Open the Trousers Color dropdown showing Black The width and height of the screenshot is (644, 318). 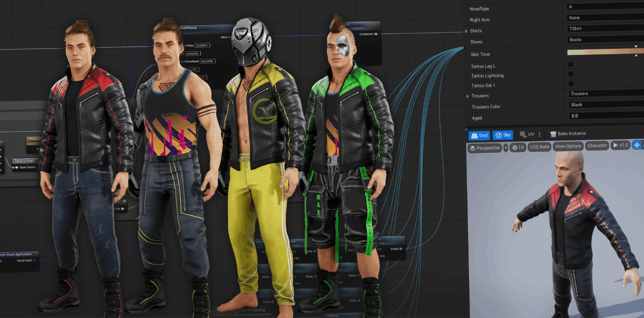pyautogui.click(x=606, y=104)
